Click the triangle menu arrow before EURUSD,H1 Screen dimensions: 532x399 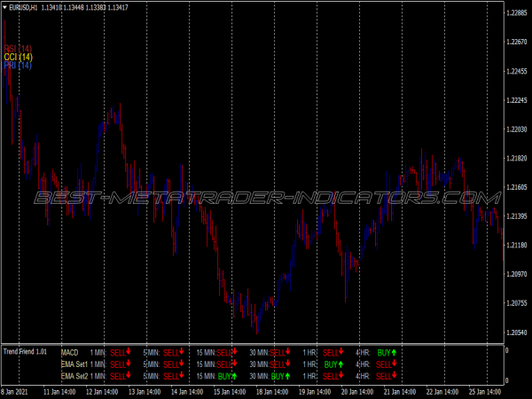[x=4, y=7]
